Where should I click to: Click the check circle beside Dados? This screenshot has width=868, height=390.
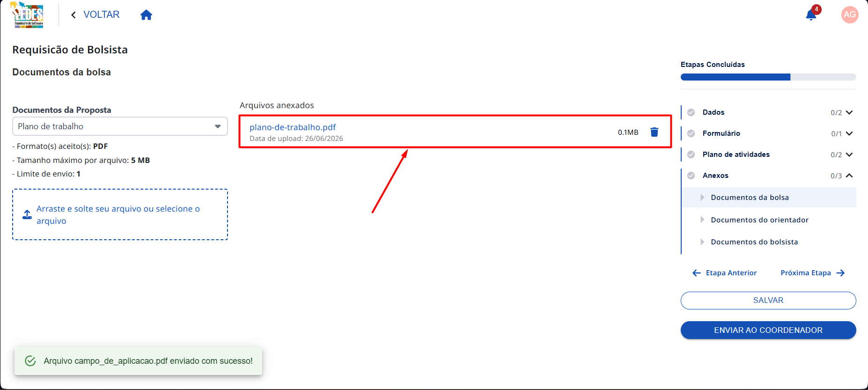(691, 112)
